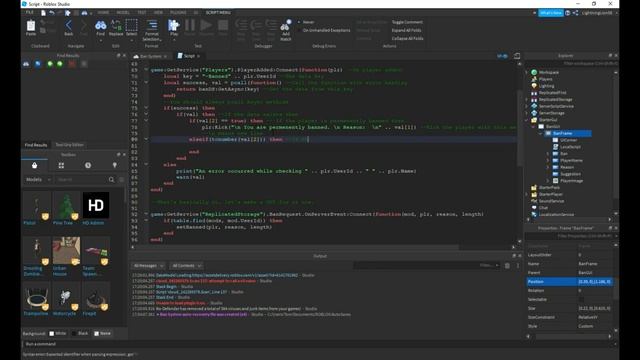Expand the PlayerName tree node

tap(548, 160)
